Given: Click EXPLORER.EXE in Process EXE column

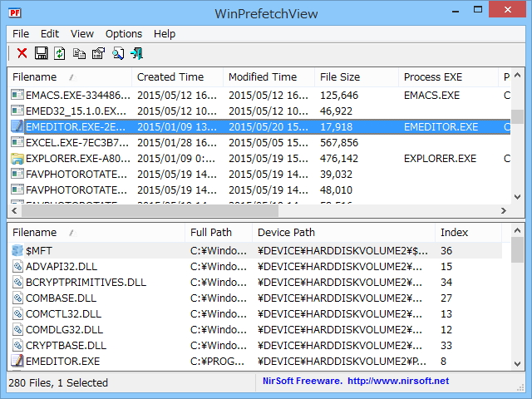Looking at the screenshot, I should [440, 159].
